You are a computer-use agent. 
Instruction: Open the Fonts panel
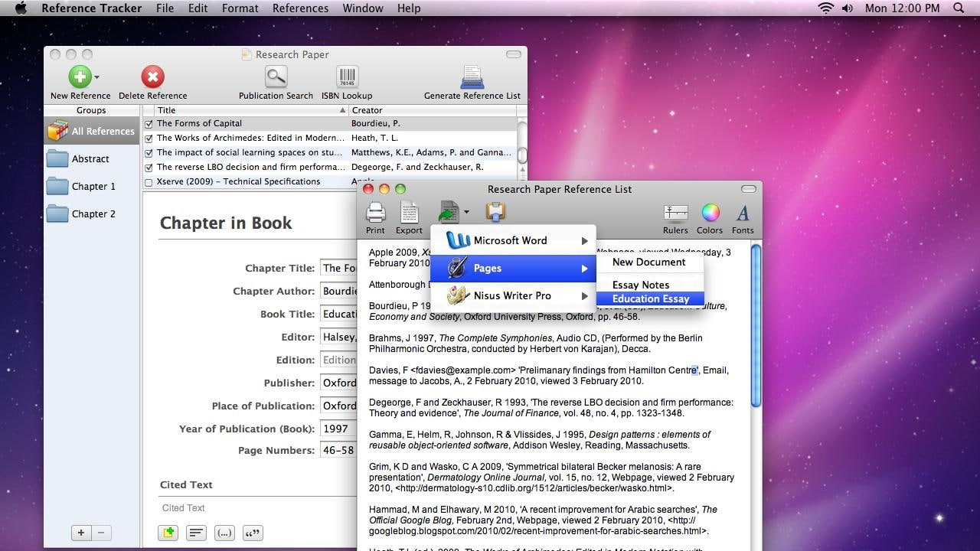pos(743,213)
